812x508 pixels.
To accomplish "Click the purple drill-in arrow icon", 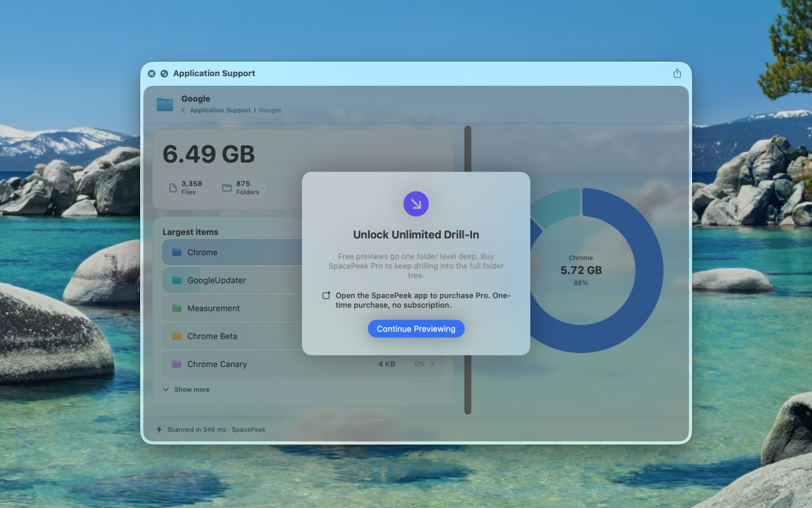I will pos(416,204).
